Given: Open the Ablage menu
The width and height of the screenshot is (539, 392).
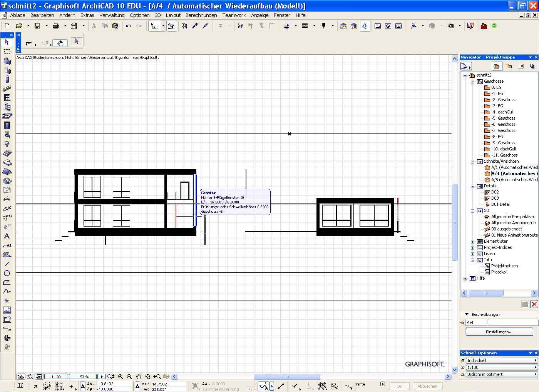Looking at the screenshot, I should click(18, 15).
